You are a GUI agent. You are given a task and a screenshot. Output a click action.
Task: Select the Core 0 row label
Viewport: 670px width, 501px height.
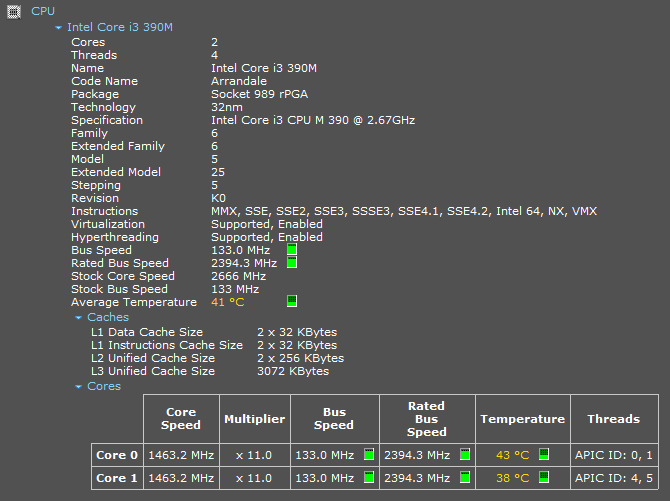point(117,455)
